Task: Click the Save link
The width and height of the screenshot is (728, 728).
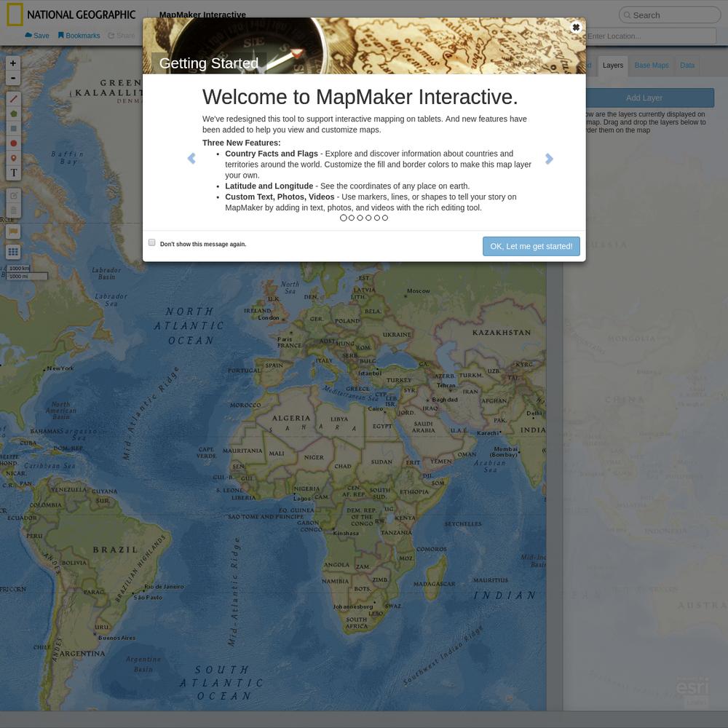Action: [x=36, y=36]
